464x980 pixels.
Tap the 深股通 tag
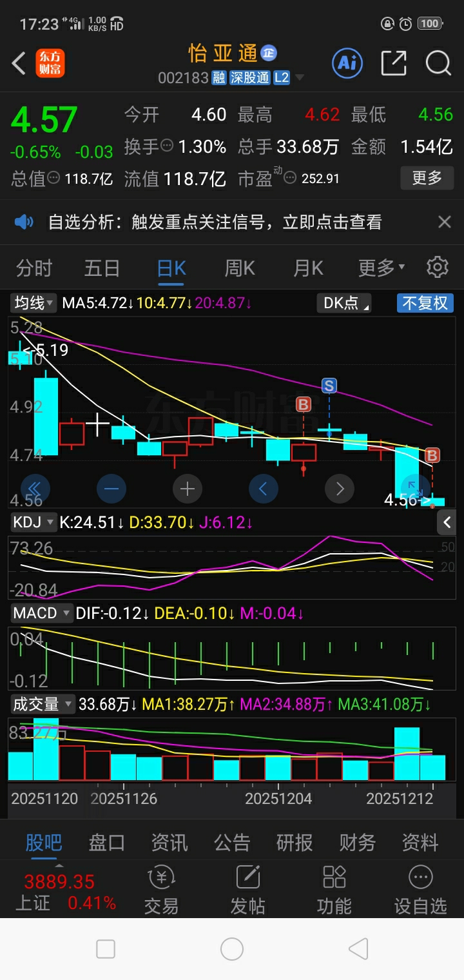pos(249,78)
